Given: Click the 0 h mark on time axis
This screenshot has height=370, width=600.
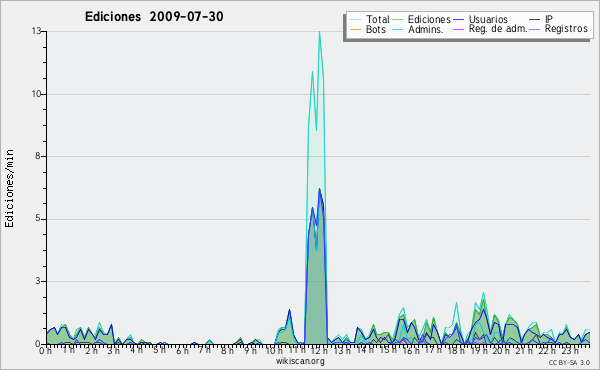Looking at the screenshot, I should tap(45, 350).
